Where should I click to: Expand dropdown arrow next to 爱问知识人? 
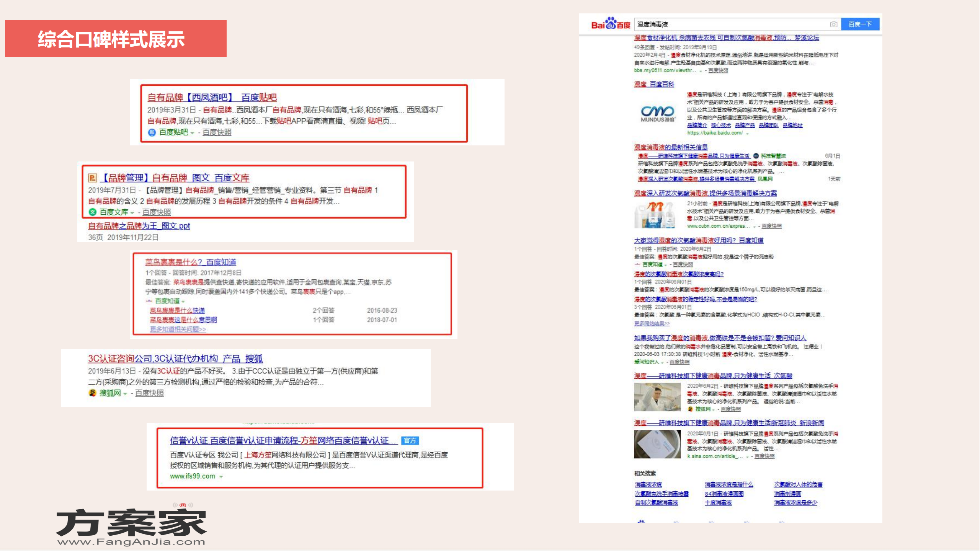click(x=662, y=362)
